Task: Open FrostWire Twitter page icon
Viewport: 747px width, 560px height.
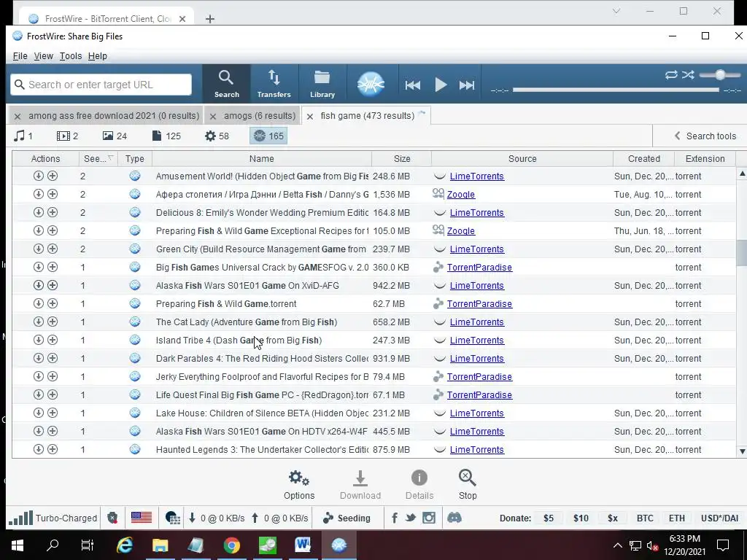Action: pos(411,518)
